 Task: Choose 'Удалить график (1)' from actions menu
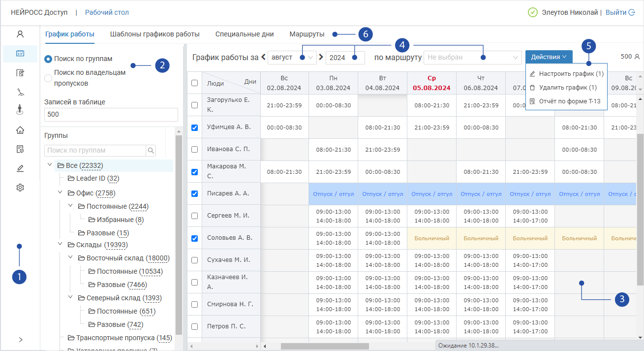(567, 88)
